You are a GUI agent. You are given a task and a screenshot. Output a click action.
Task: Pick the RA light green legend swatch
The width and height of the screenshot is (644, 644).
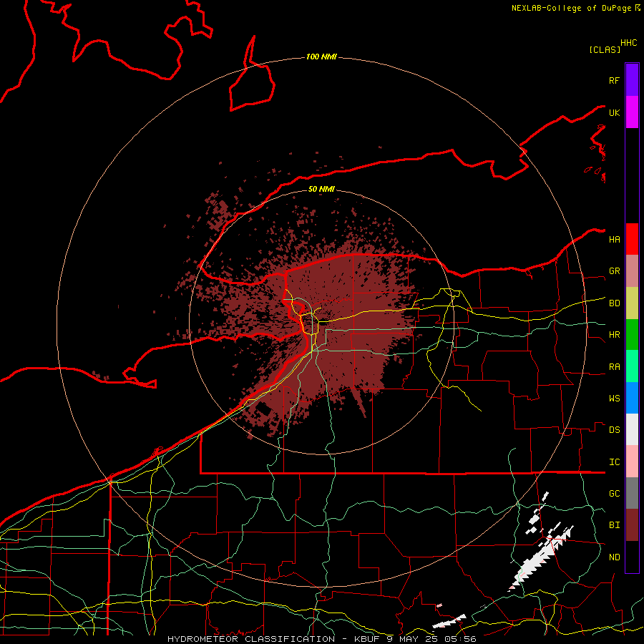point(632,366)
